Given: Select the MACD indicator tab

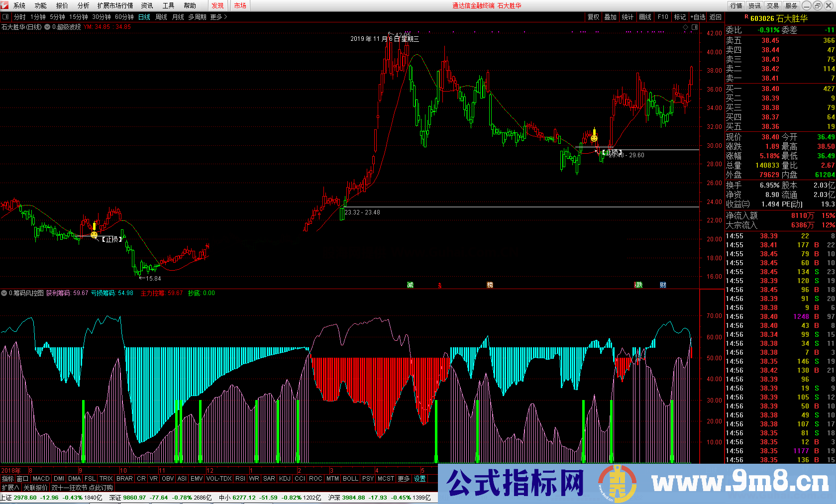Looking at the screenshot, I should pyautogui.click(x=41, y=479).
